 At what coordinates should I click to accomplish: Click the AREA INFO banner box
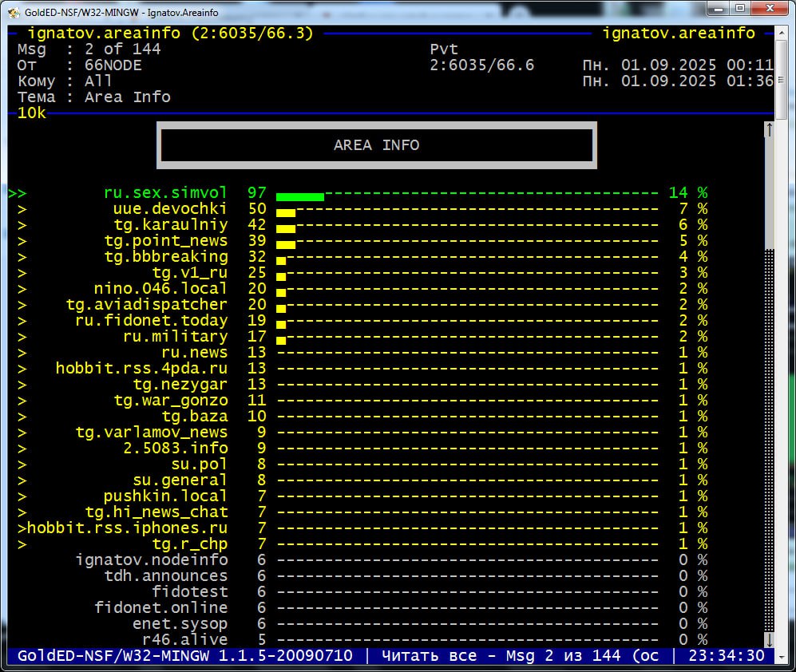tap(376, 145)
